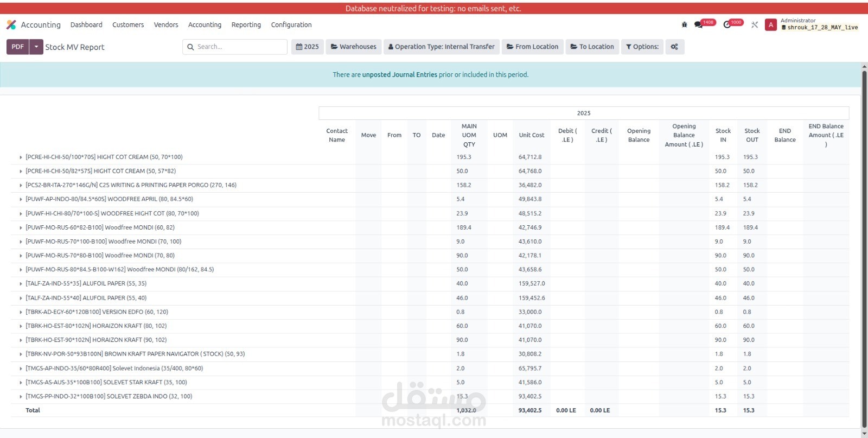Expand the PUWF-MO-RUS-60*82-B100 Woodfree MONDI row

click(x=21, y=228)
